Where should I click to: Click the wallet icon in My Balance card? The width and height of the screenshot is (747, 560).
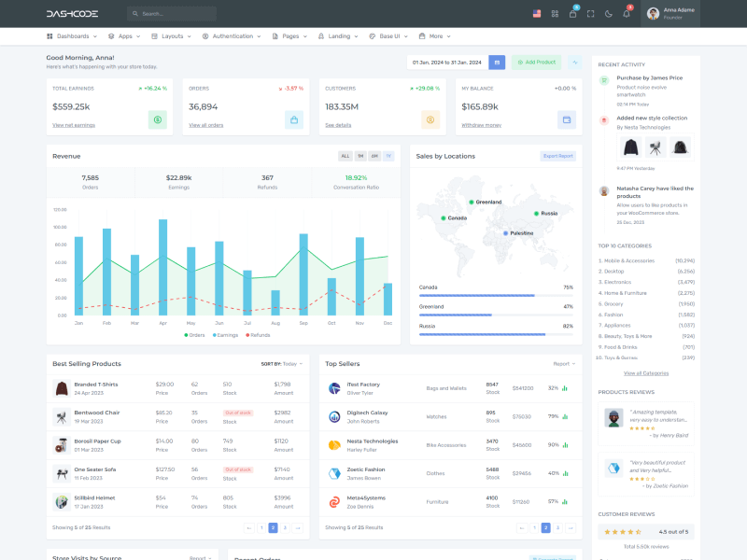[566, 119]
